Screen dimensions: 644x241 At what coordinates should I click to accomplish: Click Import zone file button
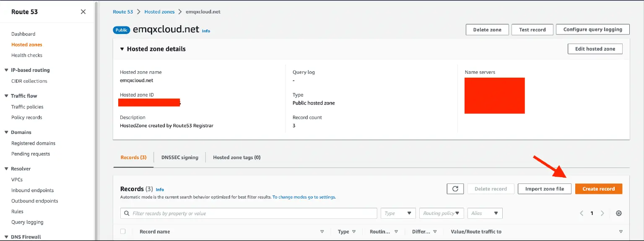coord(545,189)
